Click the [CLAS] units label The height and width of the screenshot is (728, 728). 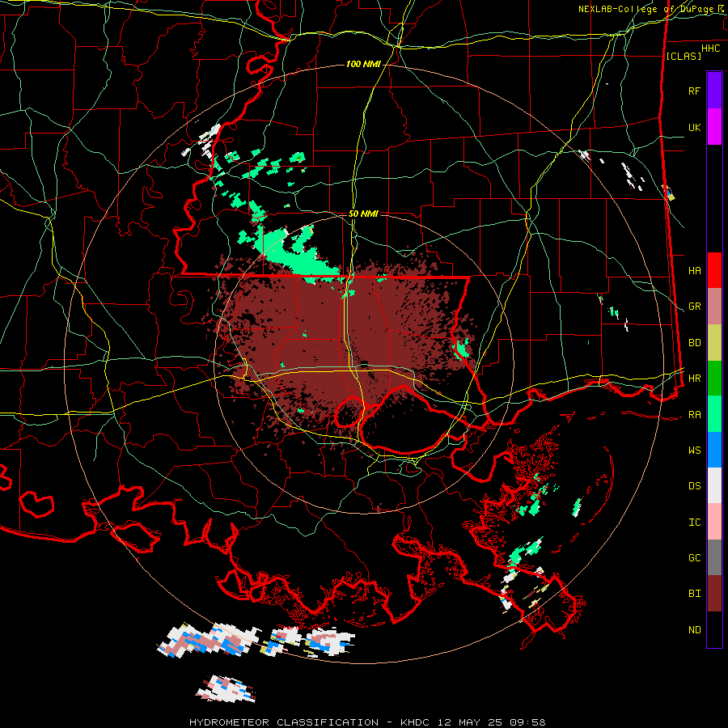684,56
